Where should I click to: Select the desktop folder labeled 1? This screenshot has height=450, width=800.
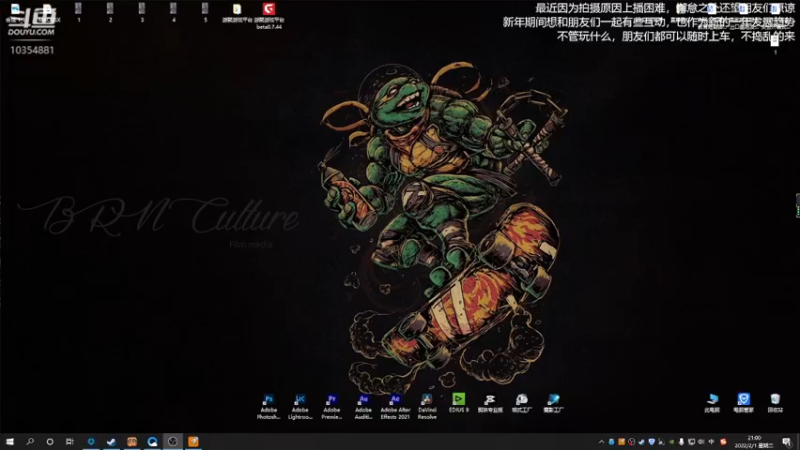[79, 12]
